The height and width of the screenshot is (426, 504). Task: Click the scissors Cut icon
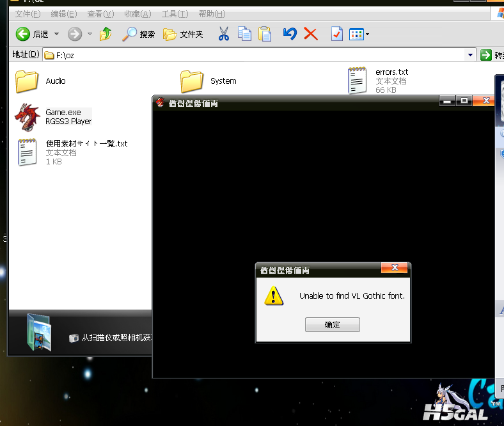coord(223,34)
